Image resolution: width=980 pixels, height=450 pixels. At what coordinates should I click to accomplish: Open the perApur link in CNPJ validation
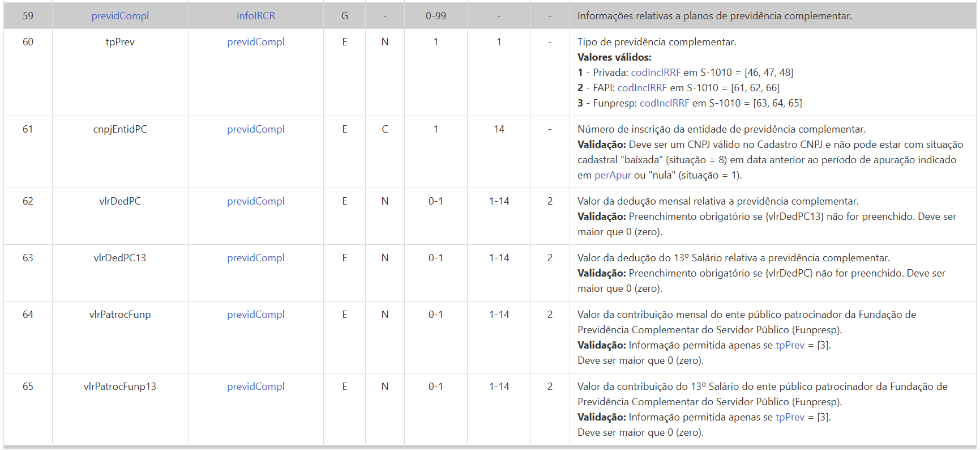tap(613, 175)
